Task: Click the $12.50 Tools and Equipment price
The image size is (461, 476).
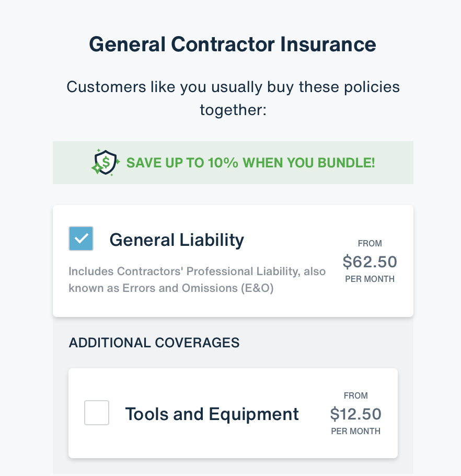Action: point(355,414)
